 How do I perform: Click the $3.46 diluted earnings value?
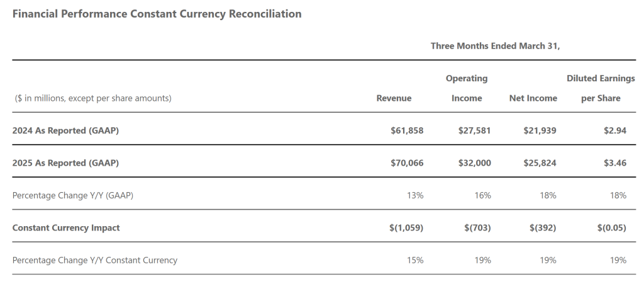point(614,163)
